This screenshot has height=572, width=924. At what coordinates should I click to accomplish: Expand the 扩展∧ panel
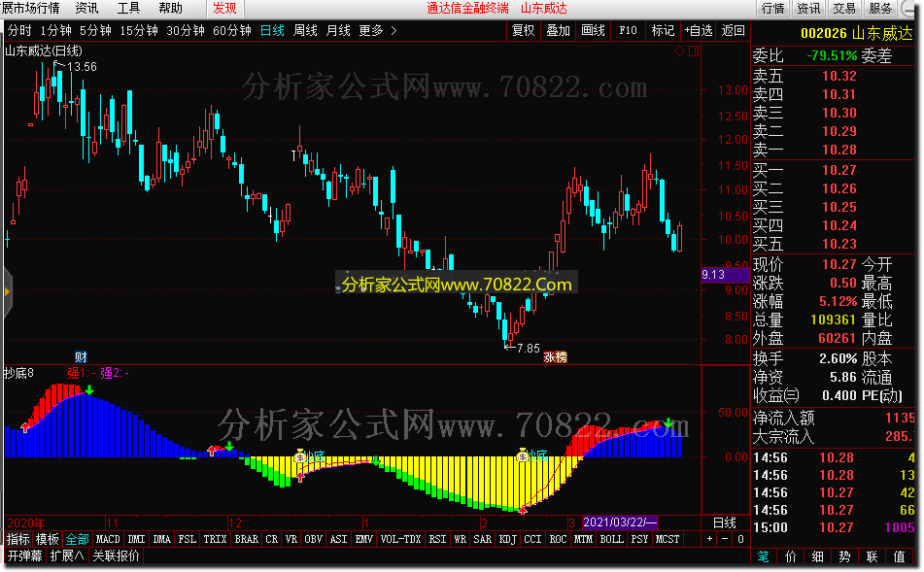pos(67,555)
